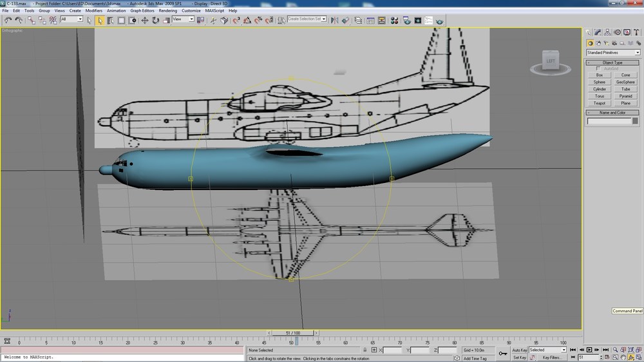
Task: Click the Zoom magnifier viewport control
Action: pos(615,350)
